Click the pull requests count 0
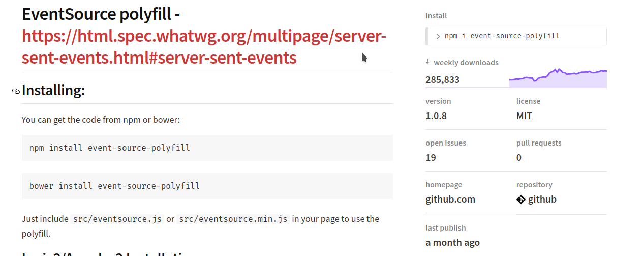This screenshot has height=256, width=644. coord(519,157)
